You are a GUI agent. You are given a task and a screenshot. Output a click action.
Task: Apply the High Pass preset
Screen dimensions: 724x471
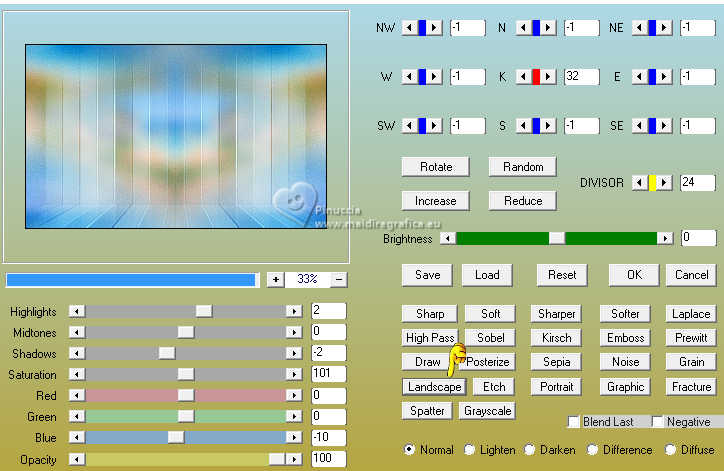point(430,338)
